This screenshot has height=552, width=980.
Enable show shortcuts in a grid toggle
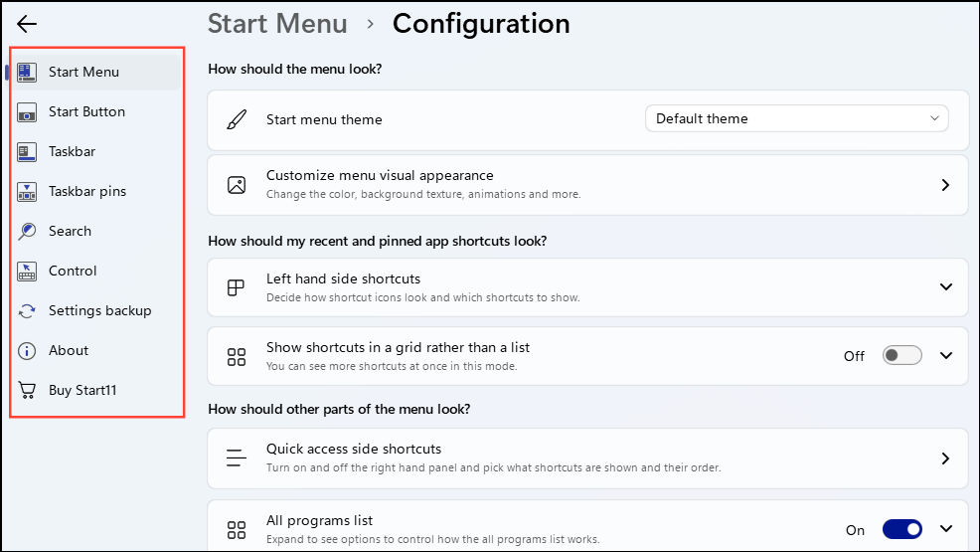[902, 356]
